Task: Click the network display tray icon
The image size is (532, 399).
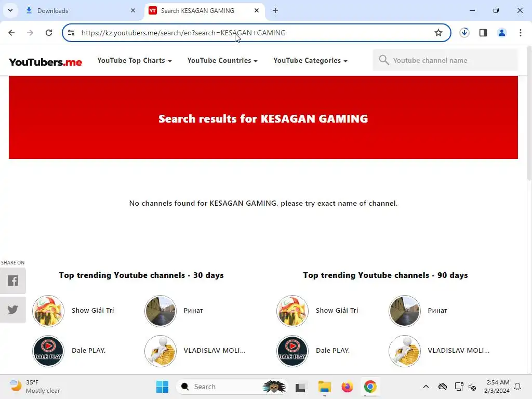Action: tap(459, 387)
